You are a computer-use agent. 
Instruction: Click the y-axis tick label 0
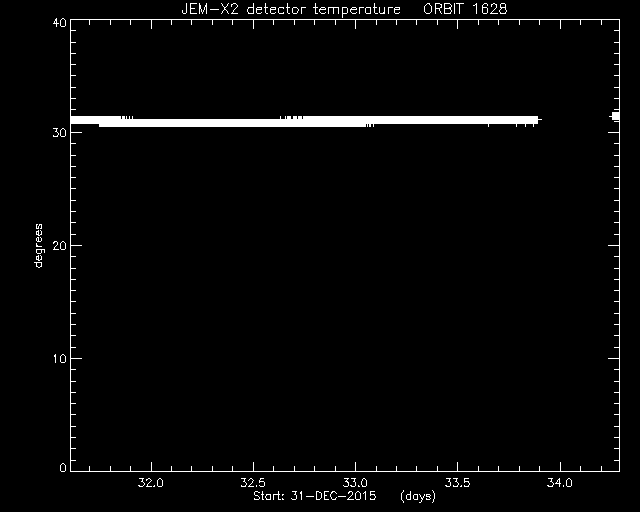[x=63, y=467]
